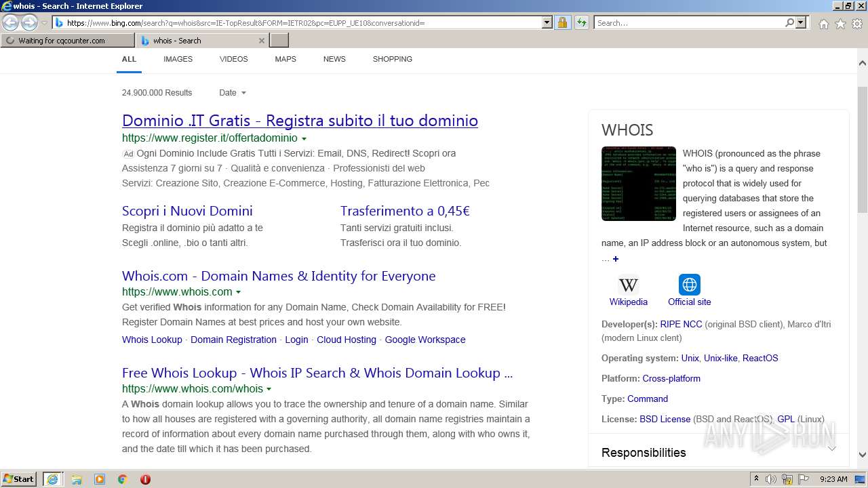Launch Chrome from the taskbar
868x488 pixels.
123,479
